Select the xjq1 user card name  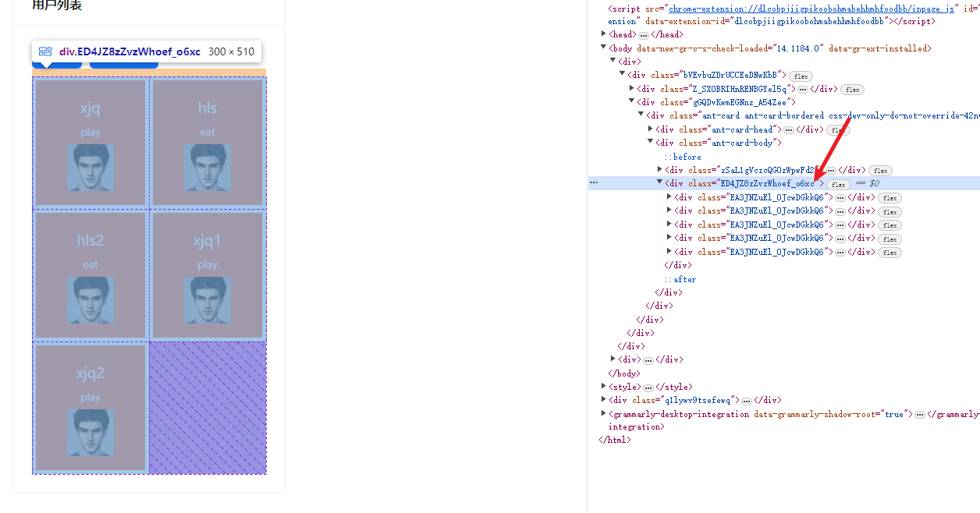208,241
